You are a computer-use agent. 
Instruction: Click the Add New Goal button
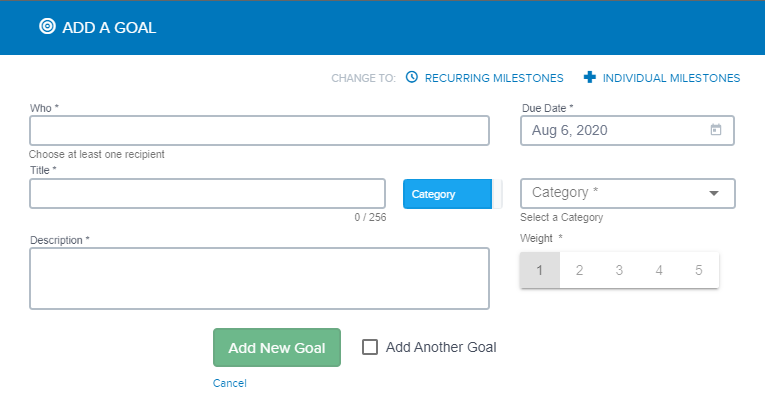(x=277, y=347)
